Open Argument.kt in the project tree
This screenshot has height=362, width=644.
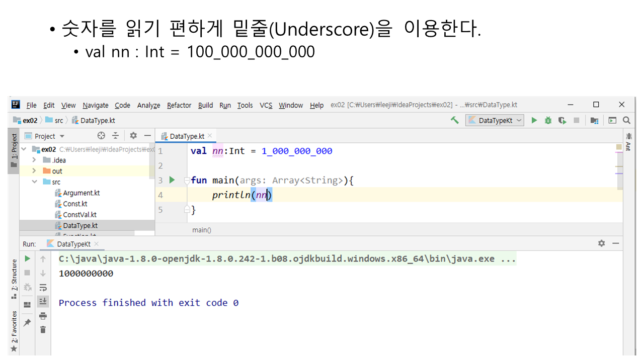81,193
